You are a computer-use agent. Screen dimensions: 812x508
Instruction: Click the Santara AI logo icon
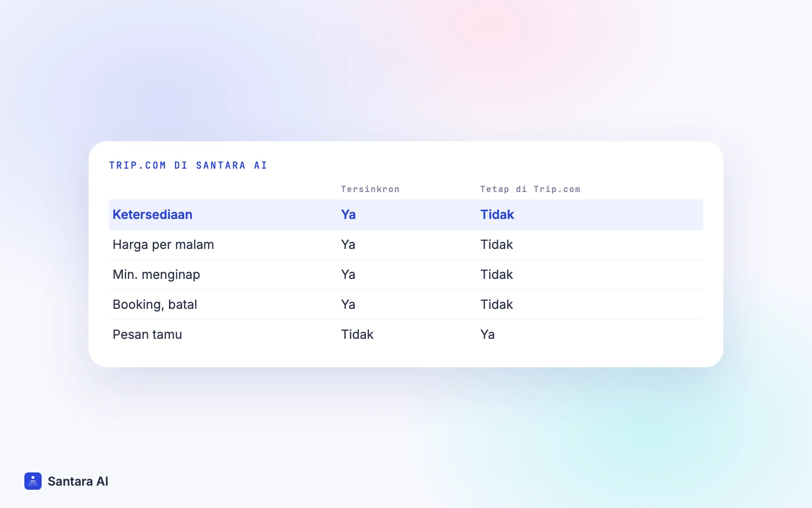point(33,481)
